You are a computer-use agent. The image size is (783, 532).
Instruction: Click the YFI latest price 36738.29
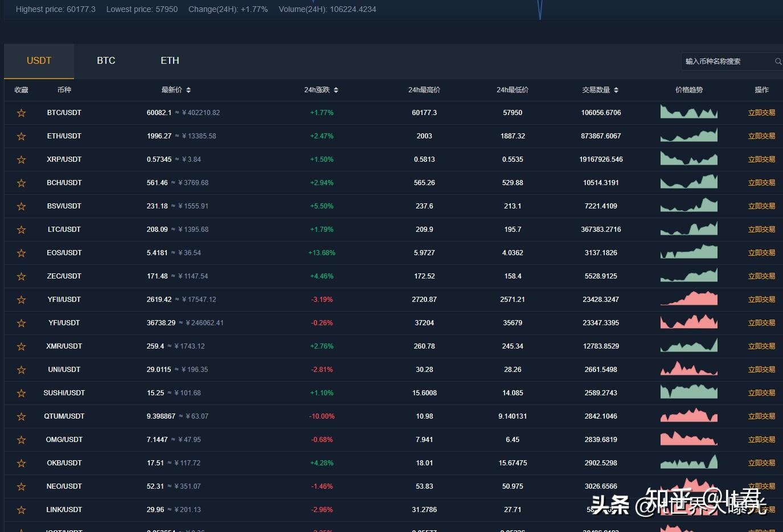coord(161,323)
